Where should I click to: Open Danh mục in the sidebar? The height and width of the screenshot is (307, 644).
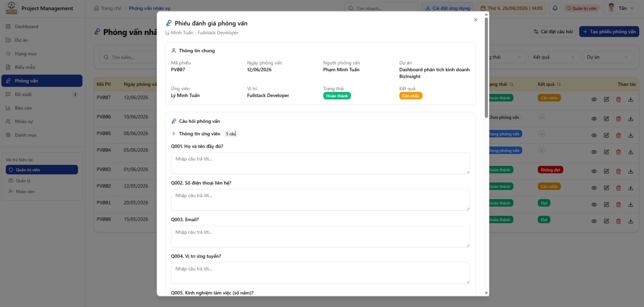pyautogui.click(x=42, y=135)
